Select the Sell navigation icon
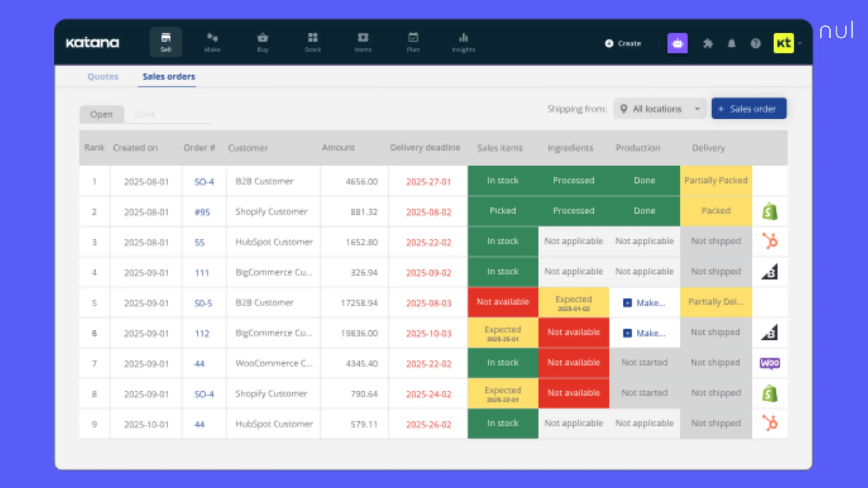868x488 pixels. click(x=166, y=41)
